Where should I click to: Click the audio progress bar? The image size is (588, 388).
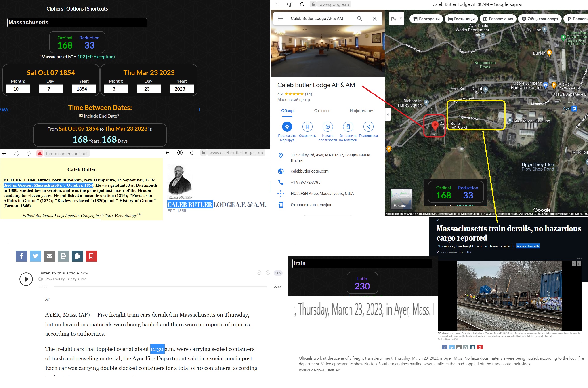[160, 287]
